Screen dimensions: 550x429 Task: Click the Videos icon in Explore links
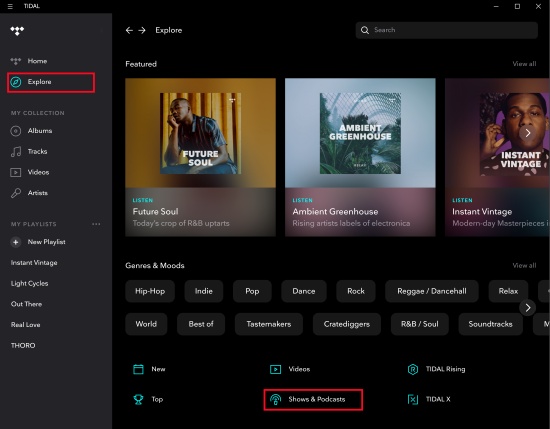[x=275, y=369]
